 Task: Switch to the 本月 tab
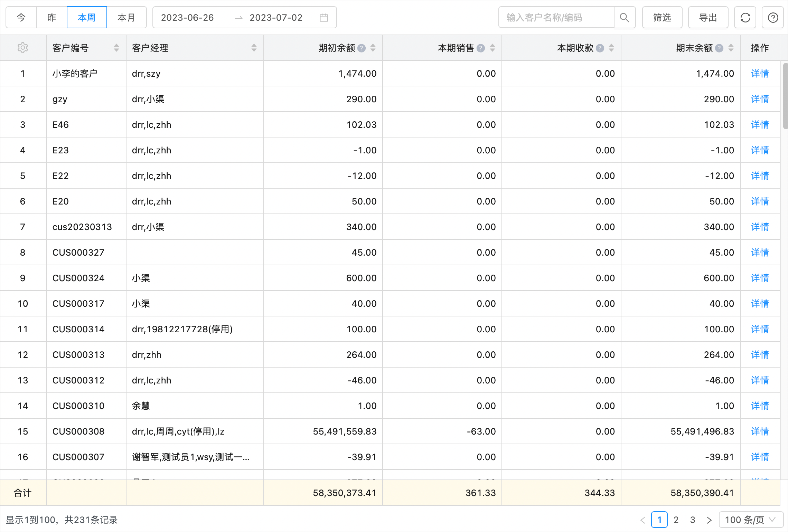[126, 18]
